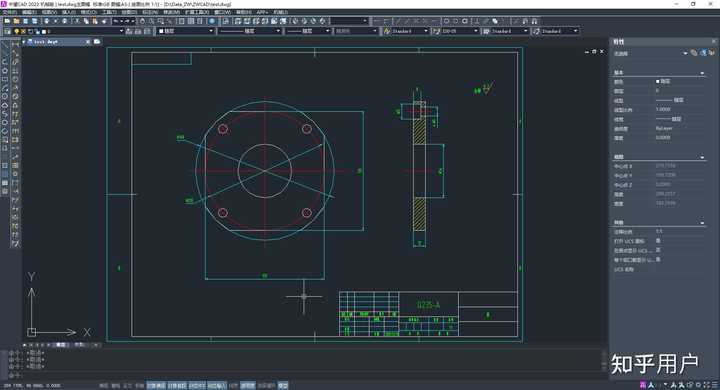Viewport: 720px width, 390px height.
Task: Open the APP+ menu
Action: click(262, 12)
